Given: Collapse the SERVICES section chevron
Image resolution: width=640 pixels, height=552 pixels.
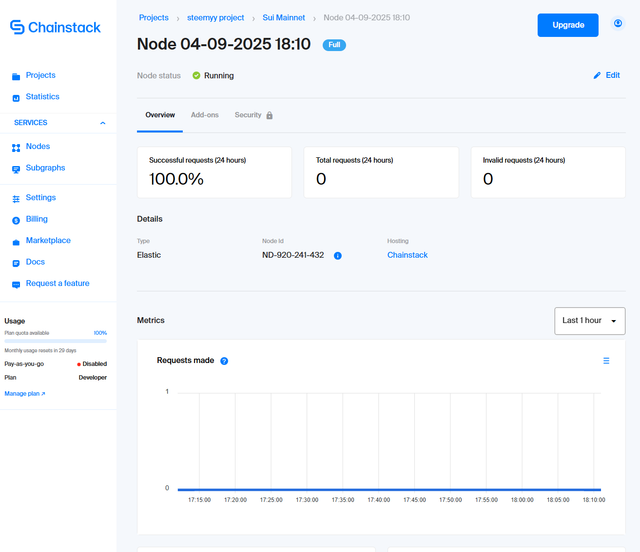Looking at the screenshot, I should tap(103, 123).
